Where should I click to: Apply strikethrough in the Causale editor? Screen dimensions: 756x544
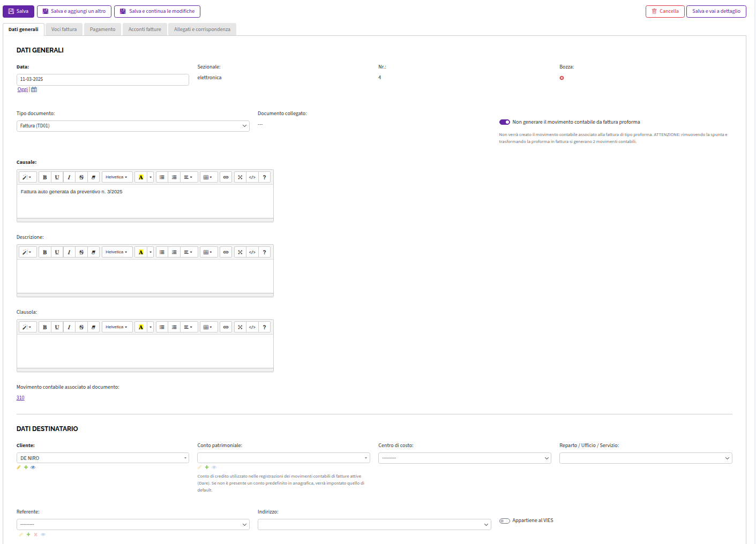point(81,177)
